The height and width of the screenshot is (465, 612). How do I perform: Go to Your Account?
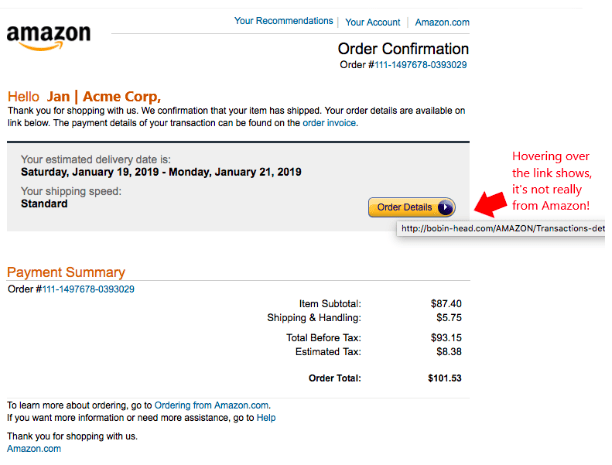tap(372, 22)
